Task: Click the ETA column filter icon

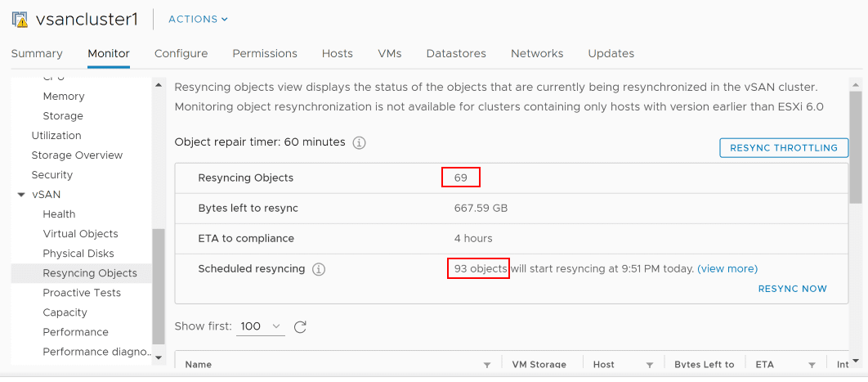Action: click(812, 365)
